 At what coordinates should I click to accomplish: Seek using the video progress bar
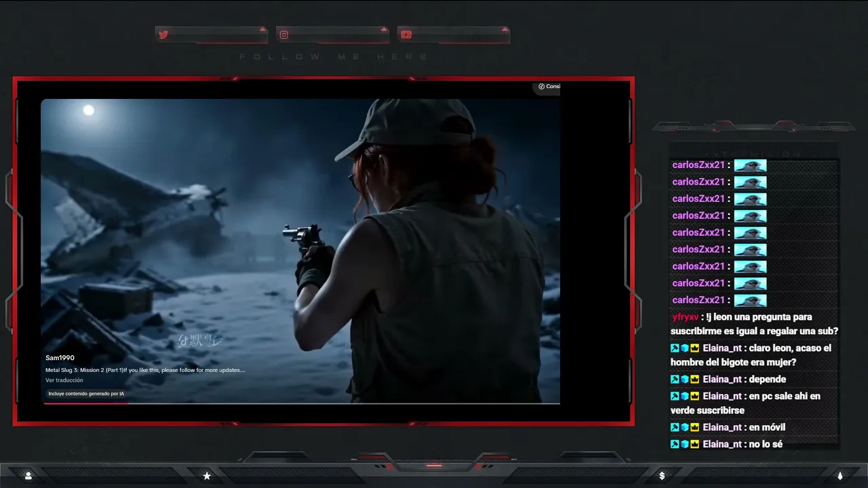[302, 403]
